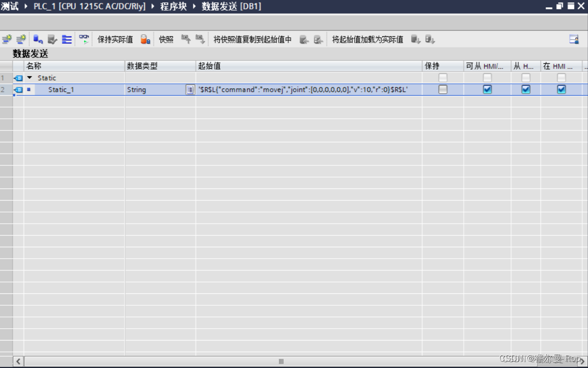Click the 保持实际值 toolbar button
Image resolution: width=588 pixels, height=368 pixels.
coord(115,39)
